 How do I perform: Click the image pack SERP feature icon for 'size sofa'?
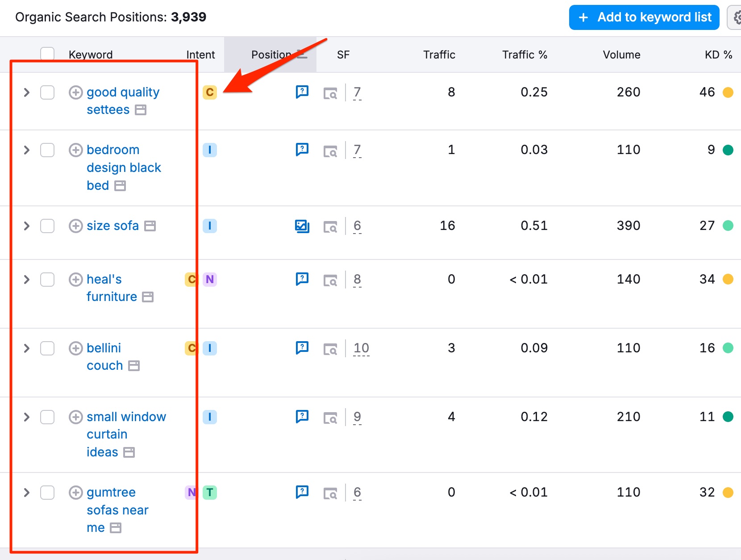pos(302,226)
